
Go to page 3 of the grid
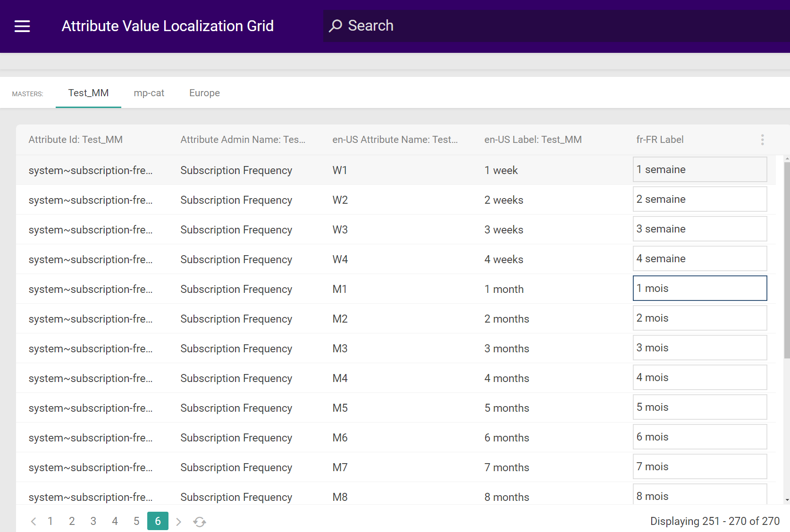tap(93, 521)
